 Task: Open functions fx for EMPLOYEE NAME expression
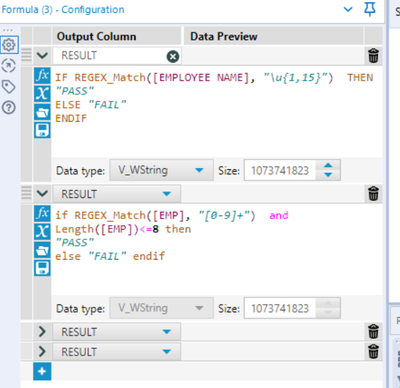pyautogui.click(x=42, y=75)
